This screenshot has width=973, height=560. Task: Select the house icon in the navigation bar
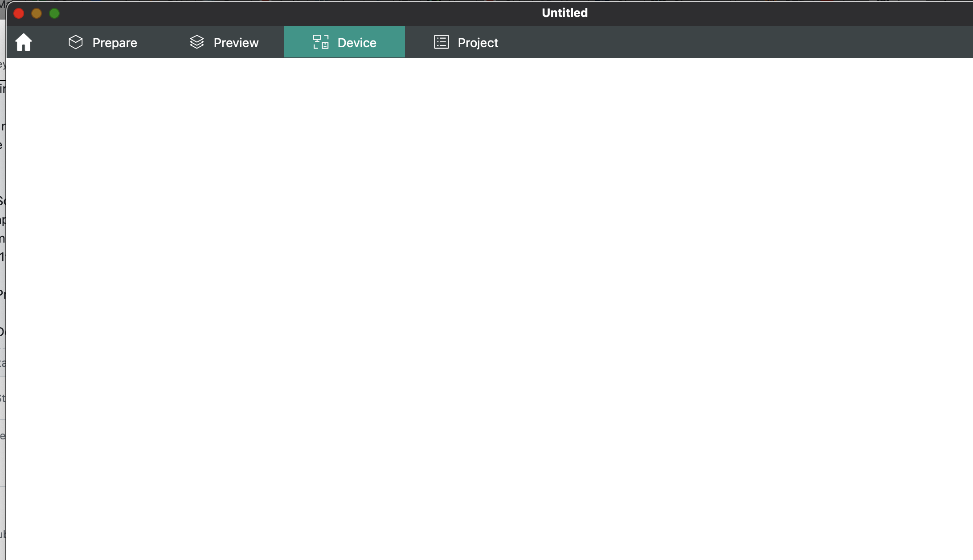coord(23,41)
